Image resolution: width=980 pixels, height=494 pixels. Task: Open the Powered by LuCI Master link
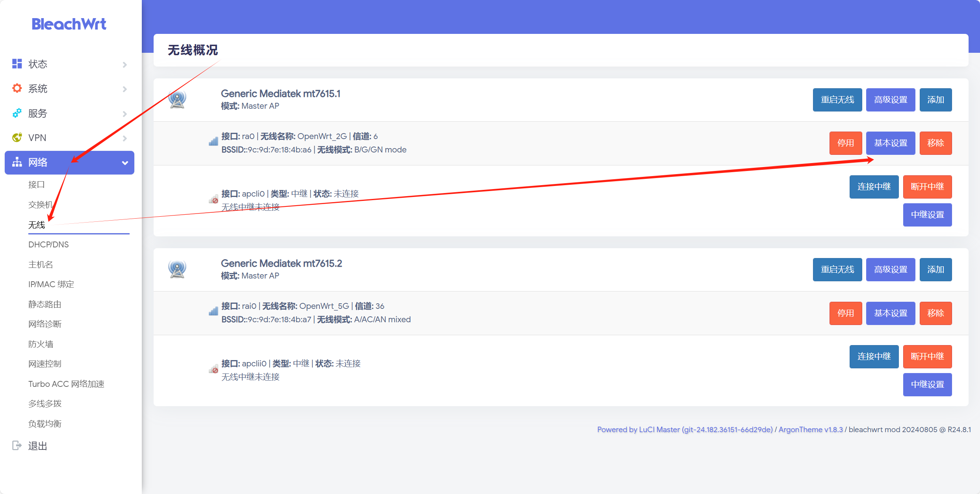pyautogui.click(x=685, y=429)
